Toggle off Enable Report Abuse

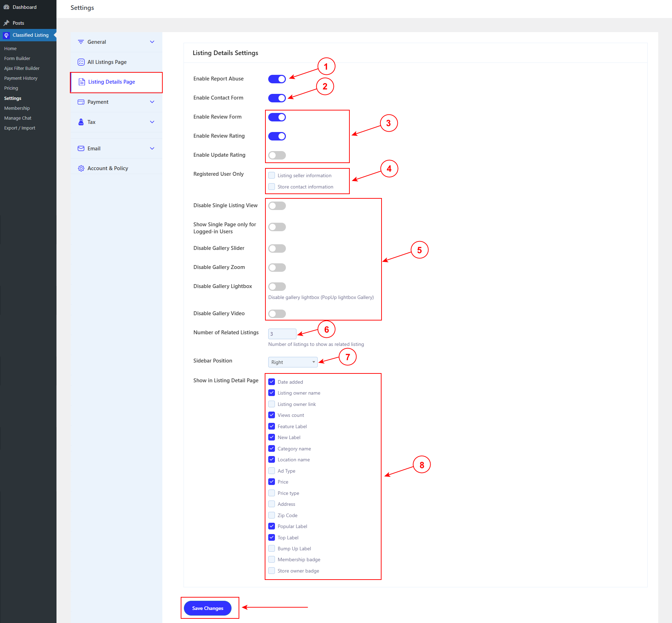click(x=277, y=79)
